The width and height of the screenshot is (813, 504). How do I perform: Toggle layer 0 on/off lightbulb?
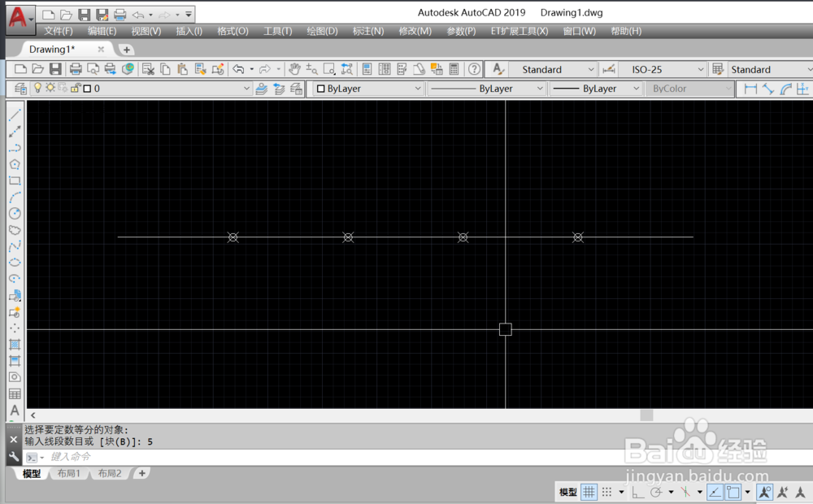(x=37, y=88)
